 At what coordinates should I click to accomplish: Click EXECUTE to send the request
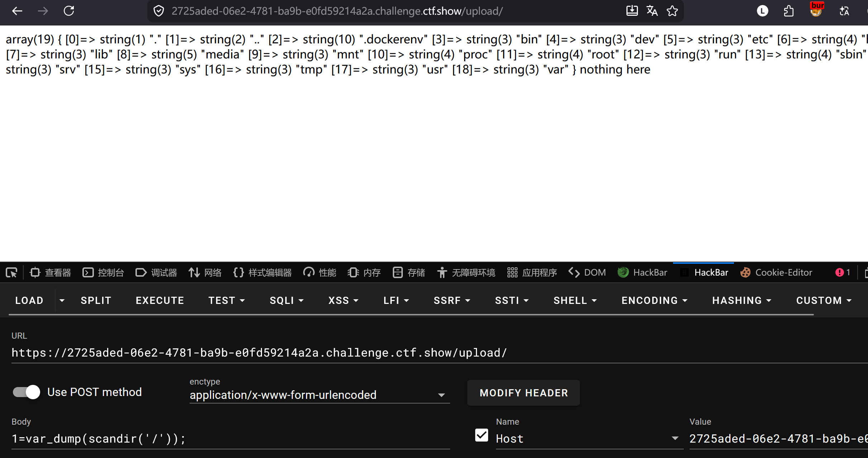(160, 300)
